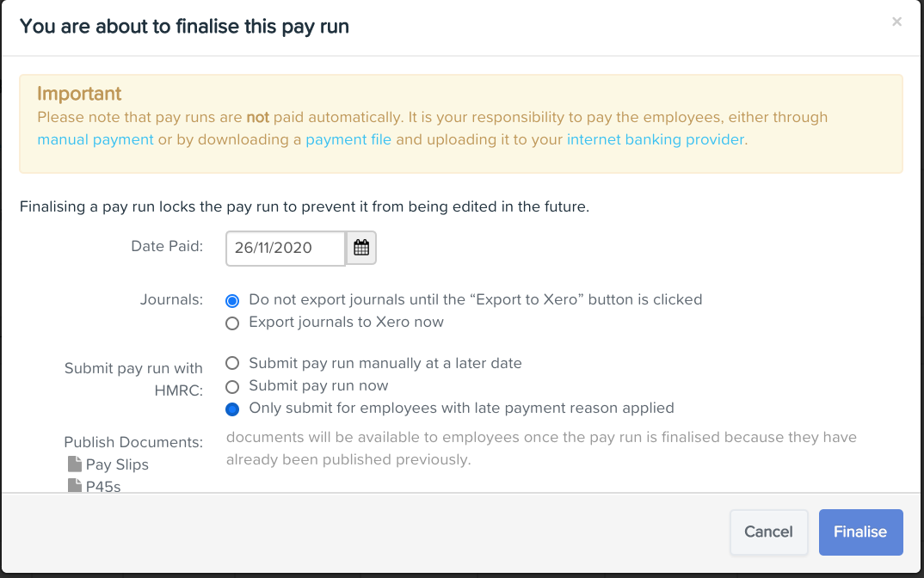Screen dimensions: 924x578
Task: Click the Important warning banner heading
Action: [80, 94]
